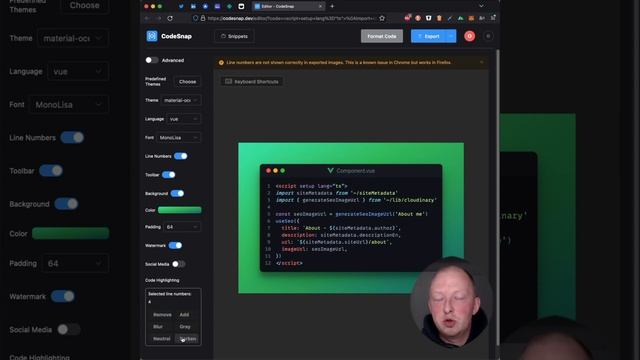Open the Padding dropdown set to 64
The height and width of the screenshot is (360, 640).
(182, 227)
